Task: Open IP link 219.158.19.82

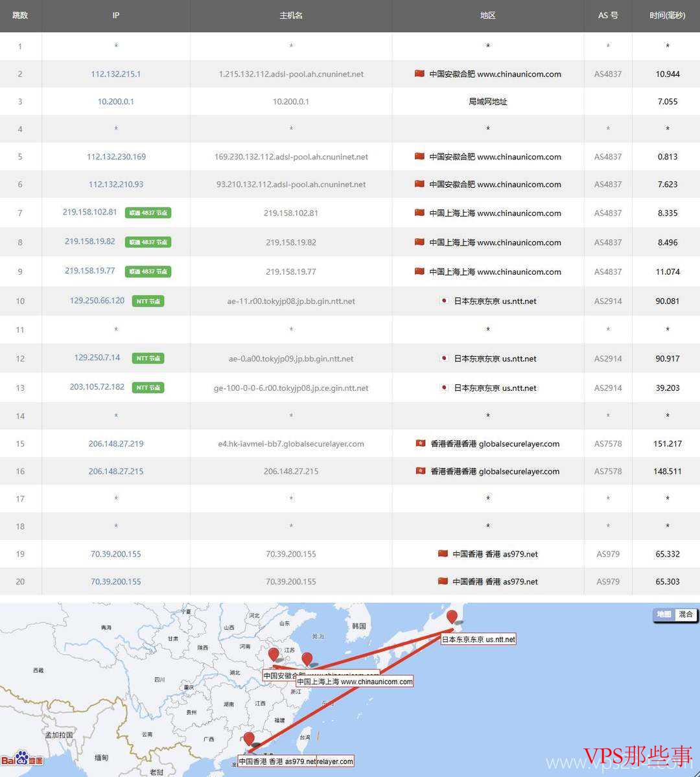Action: [x=89, y=241]
